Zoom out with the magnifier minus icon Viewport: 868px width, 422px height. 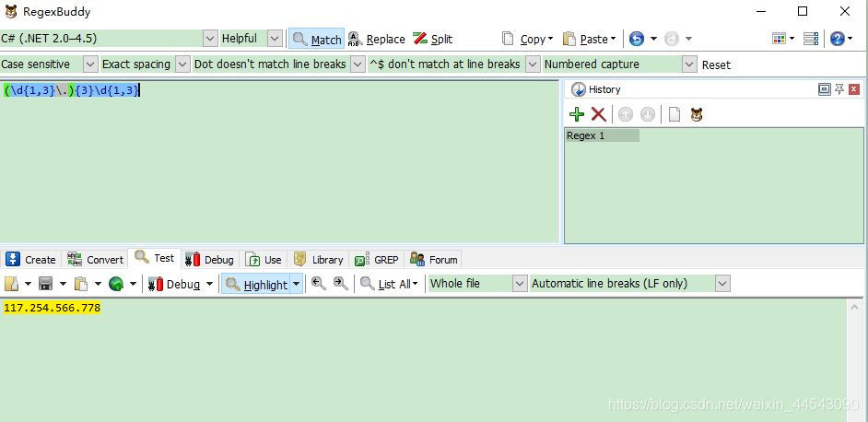[x=318, y=284]
